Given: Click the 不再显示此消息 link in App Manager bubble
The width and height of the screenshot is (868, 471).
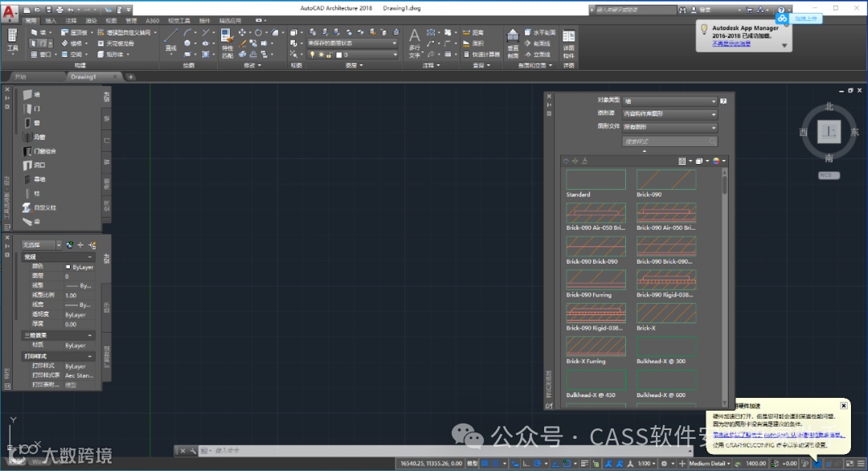Looking at the screenshot, I should [x=731, y=43].
